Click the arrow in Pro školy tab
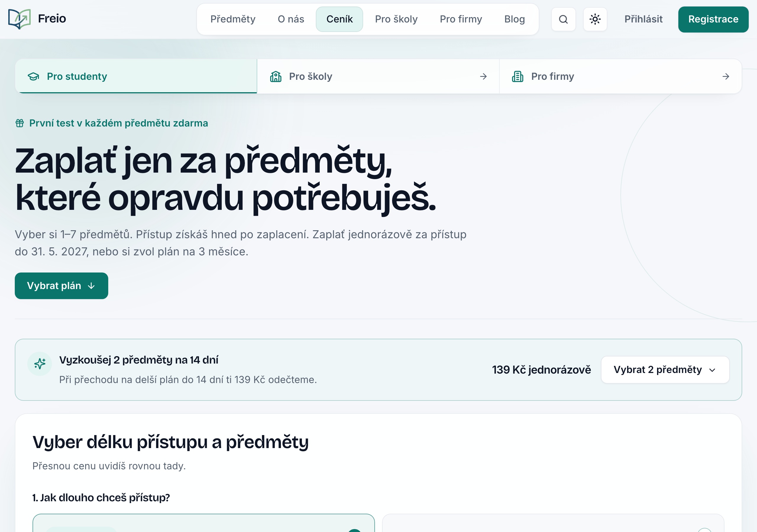 pos(483,77)
